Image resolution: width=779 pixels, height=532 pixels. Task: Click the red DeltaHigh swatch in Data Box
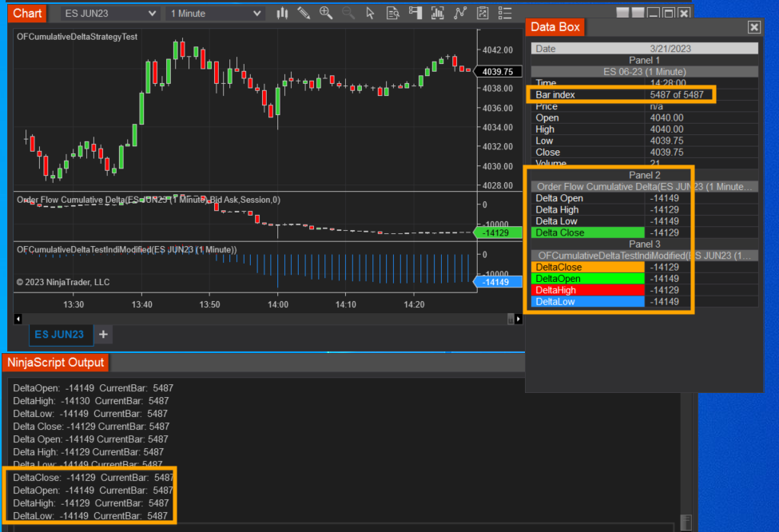588,290
